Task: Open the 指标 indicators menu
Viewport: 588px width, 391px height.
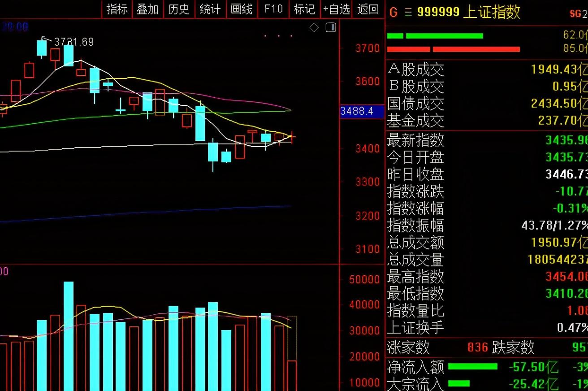Action: pyautogui.click(x=117, y=9)
